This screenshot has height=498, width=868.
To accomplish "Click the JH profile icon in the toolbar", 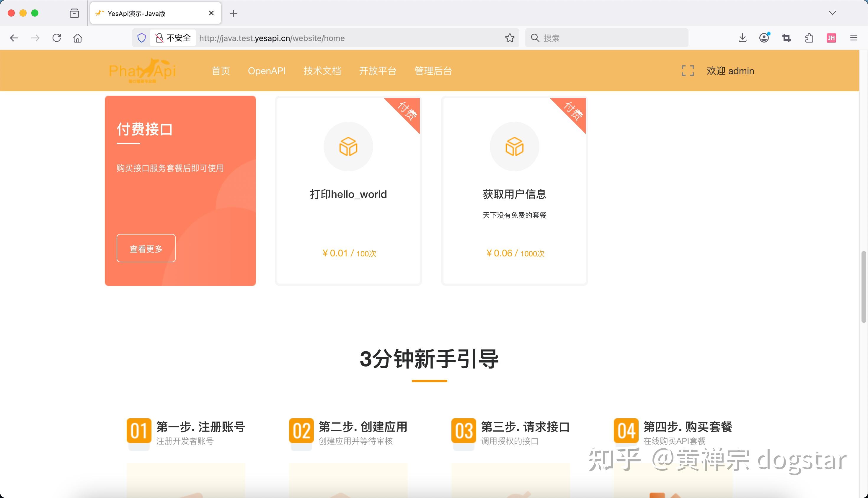I will 831,38.
